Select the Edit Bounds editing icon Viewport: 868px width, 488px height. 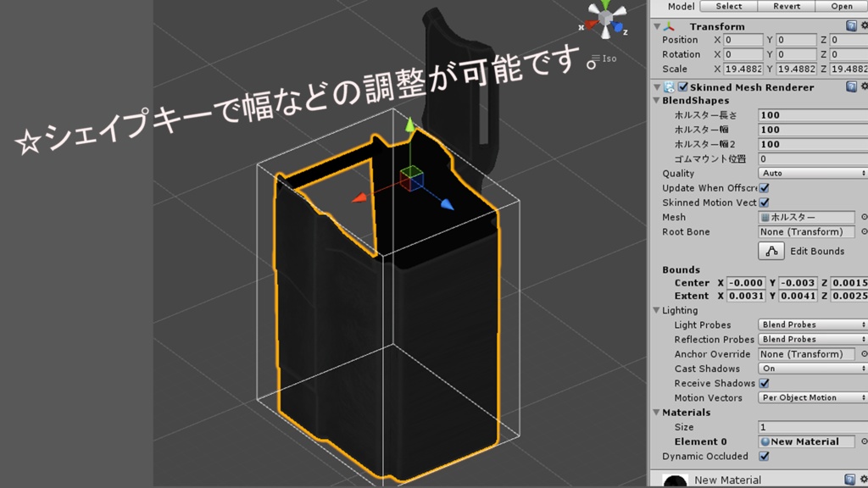[771, 250]
